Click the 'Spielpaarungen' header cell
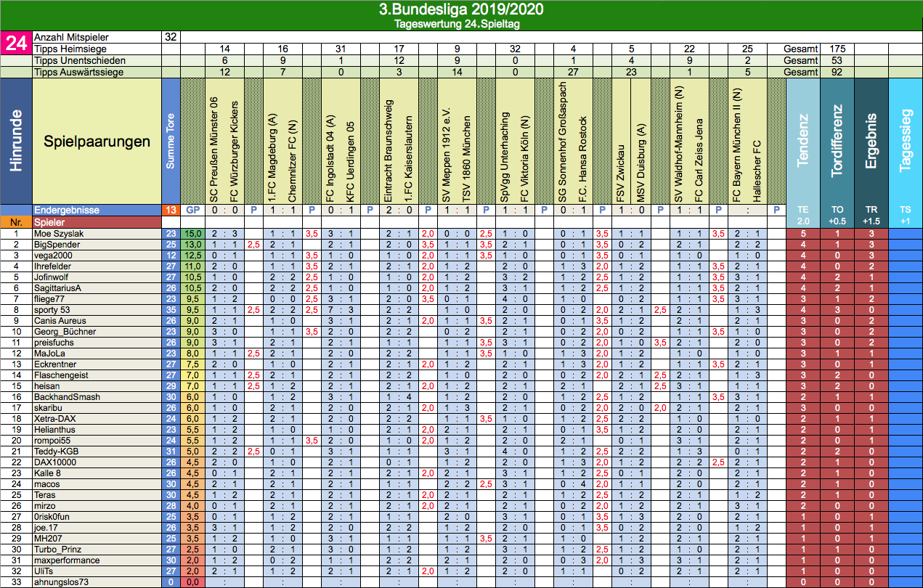Screen dimensions: 923x588 click(x=97, y=141)
